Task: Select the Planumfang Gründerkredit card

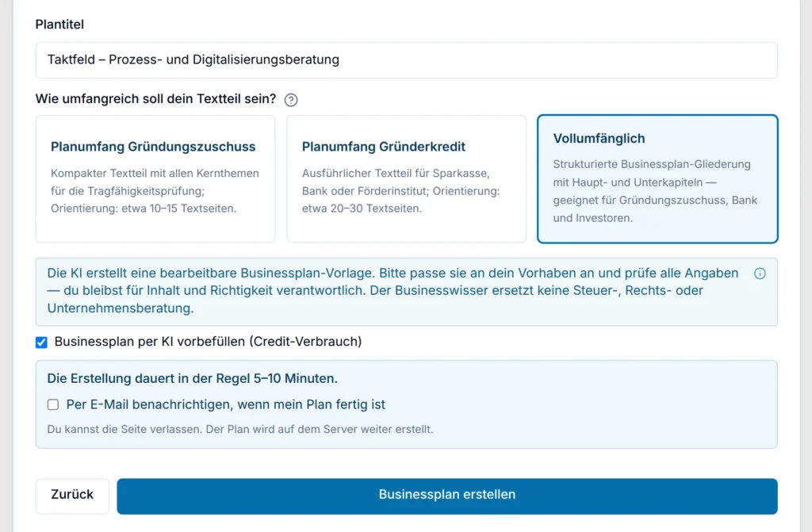Action: click(407, 178)
